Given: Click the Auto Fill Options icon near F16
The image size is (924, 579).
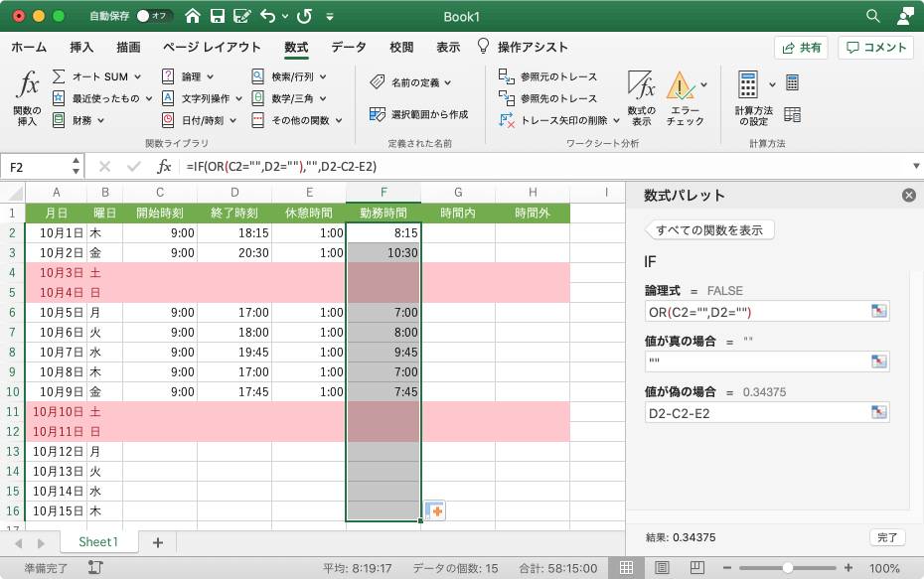Looking at the screenshot, I should (434, 510).
